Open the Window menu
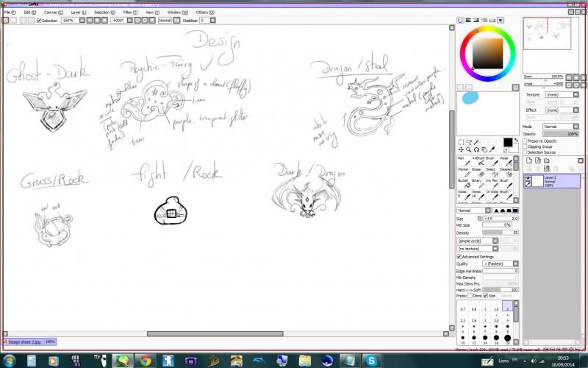588x368 pixels. point(177,13)
